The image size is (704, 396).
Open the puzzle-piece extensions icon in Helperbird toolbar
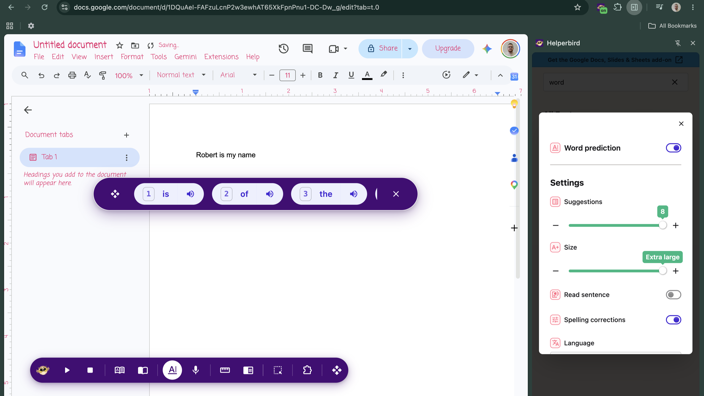point(307,370)
